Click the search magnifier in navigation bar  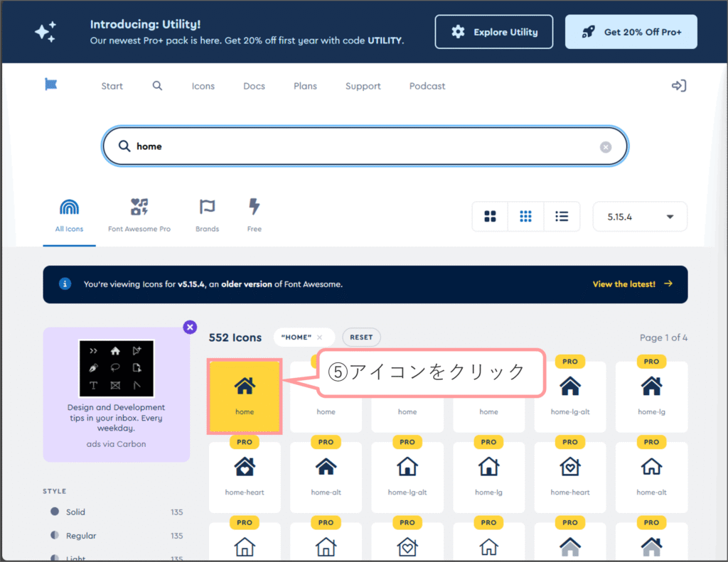tap(157, 86)
